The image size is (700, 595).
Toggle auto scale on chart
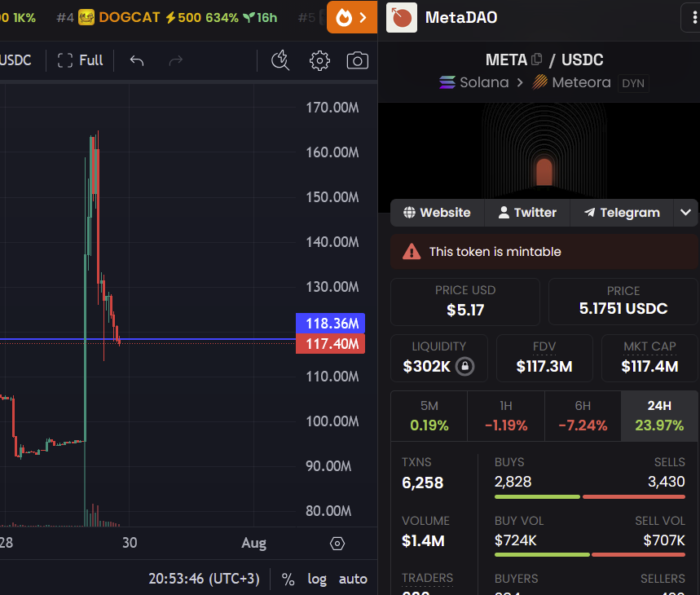click(353, 579)
